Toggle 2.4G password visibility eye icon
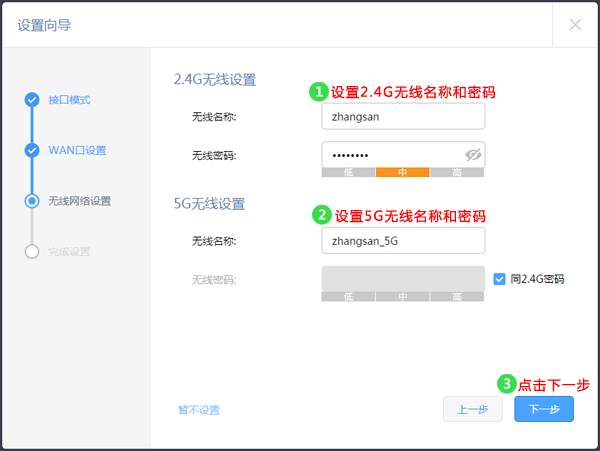600x451 pixels. pos(473,155)
